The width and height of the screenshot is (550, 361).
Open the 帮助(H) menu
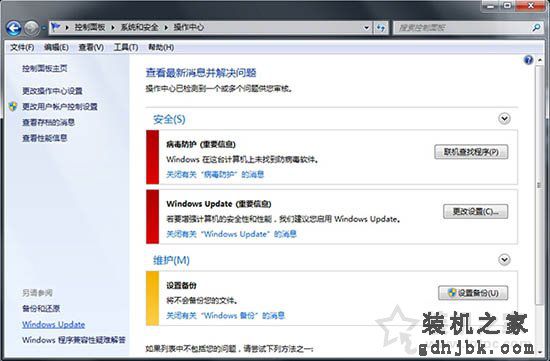click(161, 47)
